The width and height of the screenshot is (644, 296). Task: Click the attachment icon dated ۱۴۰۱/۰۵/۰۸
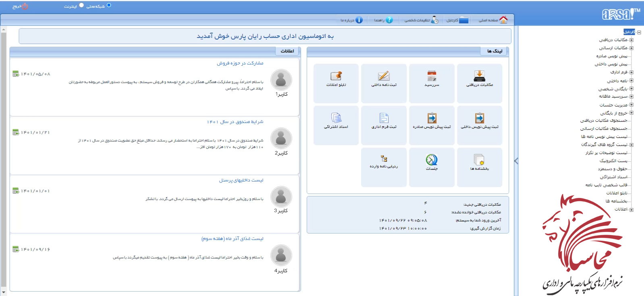[16, 74]
